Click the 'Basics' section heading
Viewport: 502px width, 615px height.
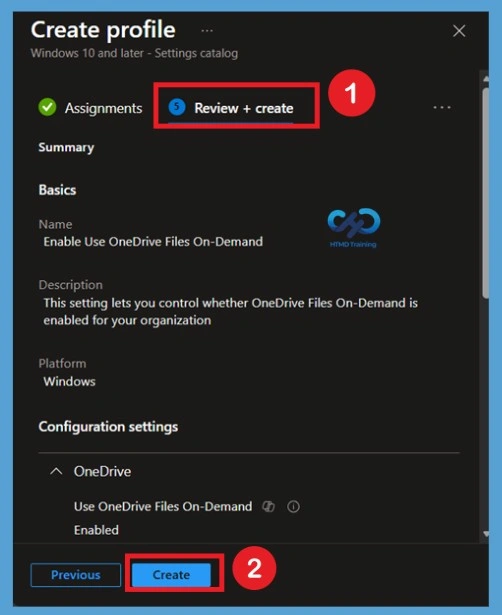click(x=57, y=190)
